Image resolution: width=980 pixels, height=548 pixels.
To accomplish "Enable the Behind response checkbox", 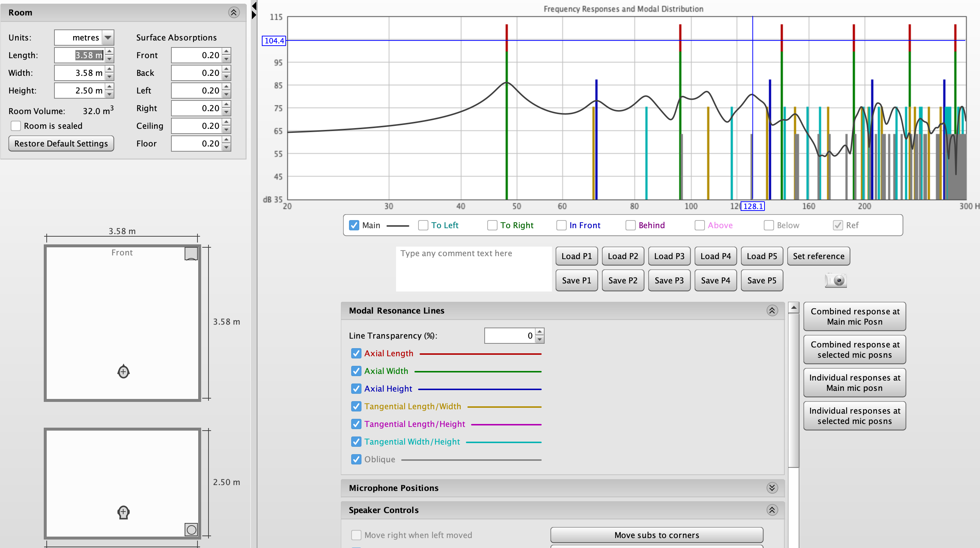I will click(x=630, y=225).
